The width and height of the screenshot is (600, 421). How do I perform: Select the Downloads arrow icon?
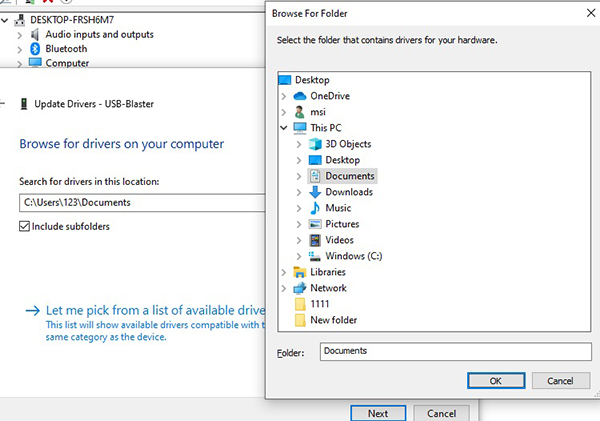click(316, 192)
